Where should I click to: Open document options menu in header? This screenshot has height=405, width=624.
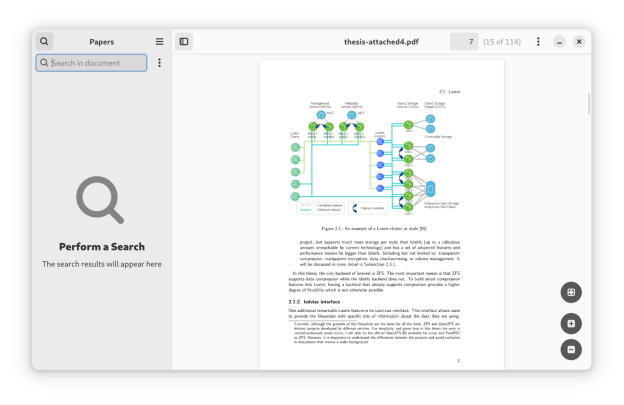[x=538, y=42]
